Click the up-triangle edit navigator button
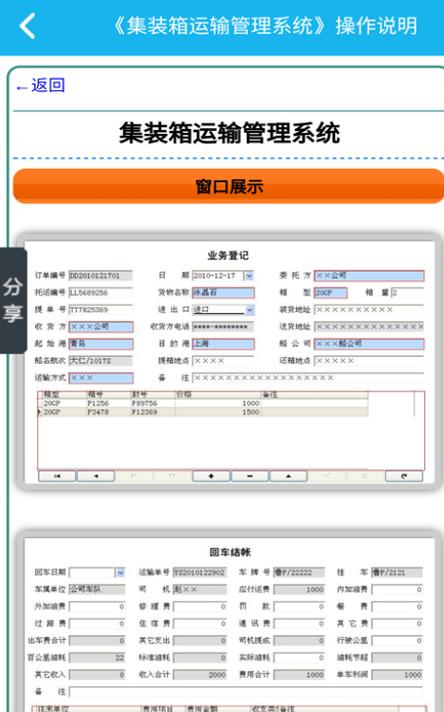The height and width of the screenshot is (712, 444). point(288,476)
